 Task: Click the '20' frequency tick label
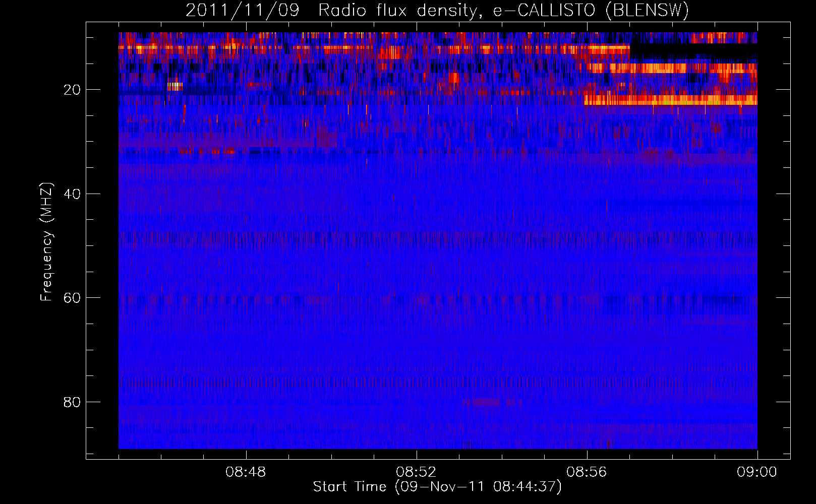point(72,90)
